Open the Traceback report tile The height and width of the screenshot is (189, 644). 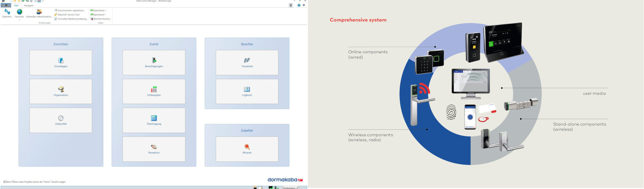(247, 62)
